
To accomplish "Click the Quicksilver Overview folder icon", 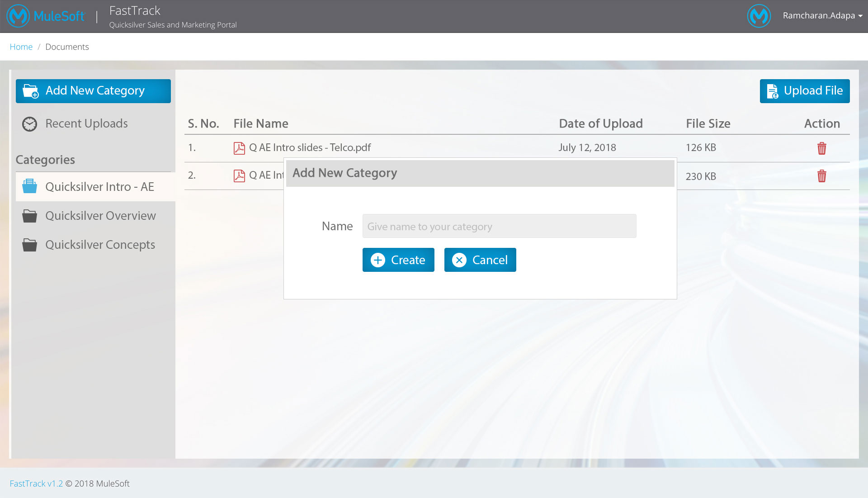I will pyautogui.click(x=30, y=216).
